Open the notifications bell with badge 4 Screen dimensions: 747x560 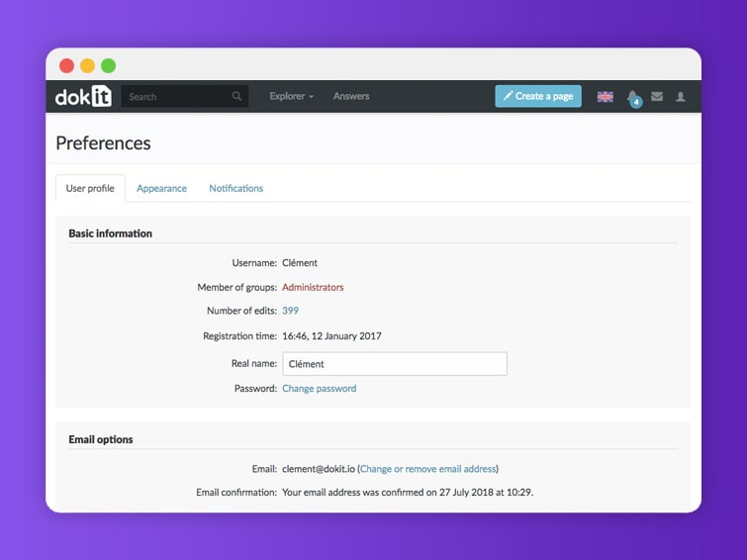coord(633,98)
